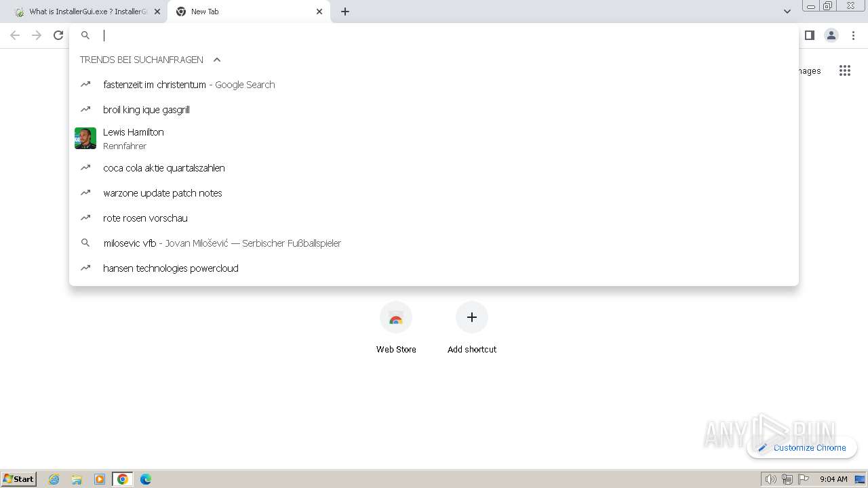Pick suggestion warzone update patch notes
868x488 pixels.
point(434,193)
